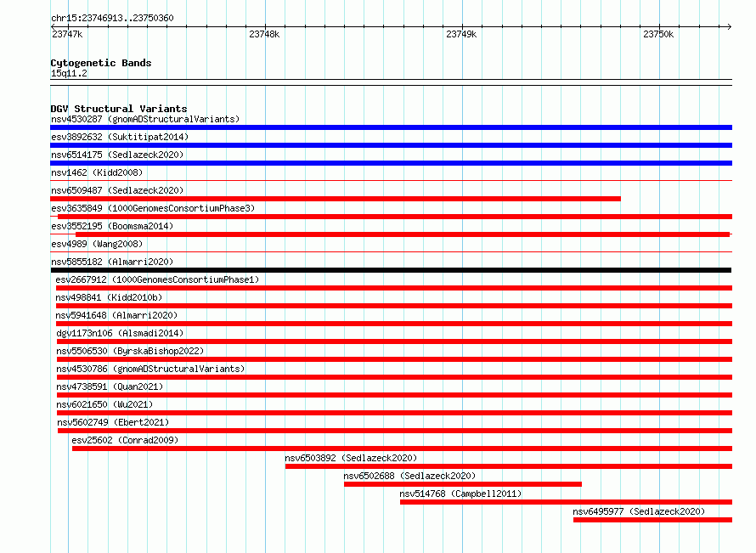Open nsv6021650 (Wu2021) variant
756x553 pixels.
point(104,404)
